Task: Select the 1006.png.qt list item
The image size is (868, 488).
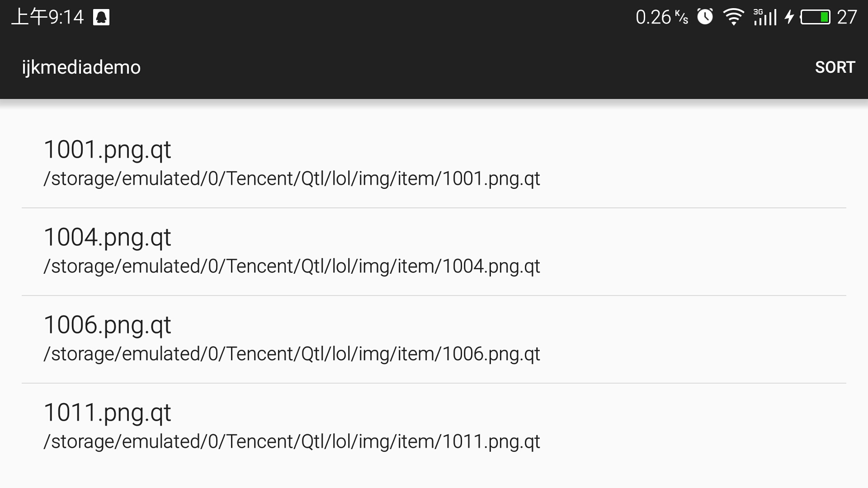Action: [434, 339]
